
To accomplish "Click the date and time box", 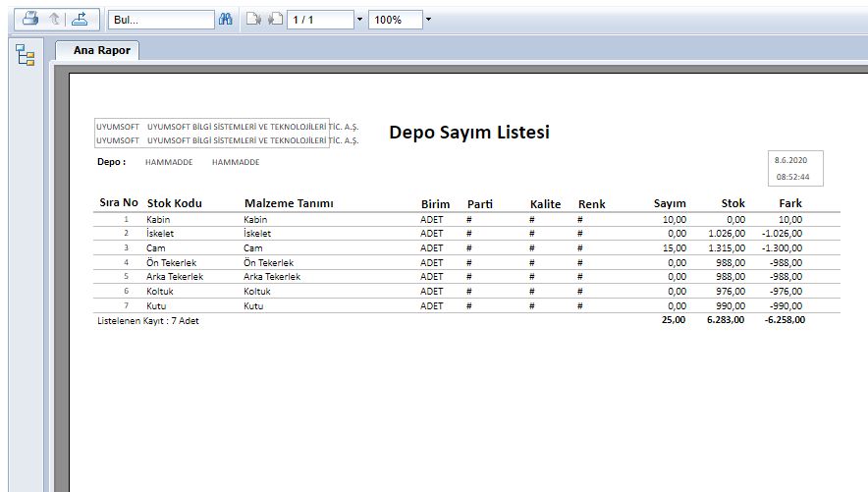I will point(796,168).
